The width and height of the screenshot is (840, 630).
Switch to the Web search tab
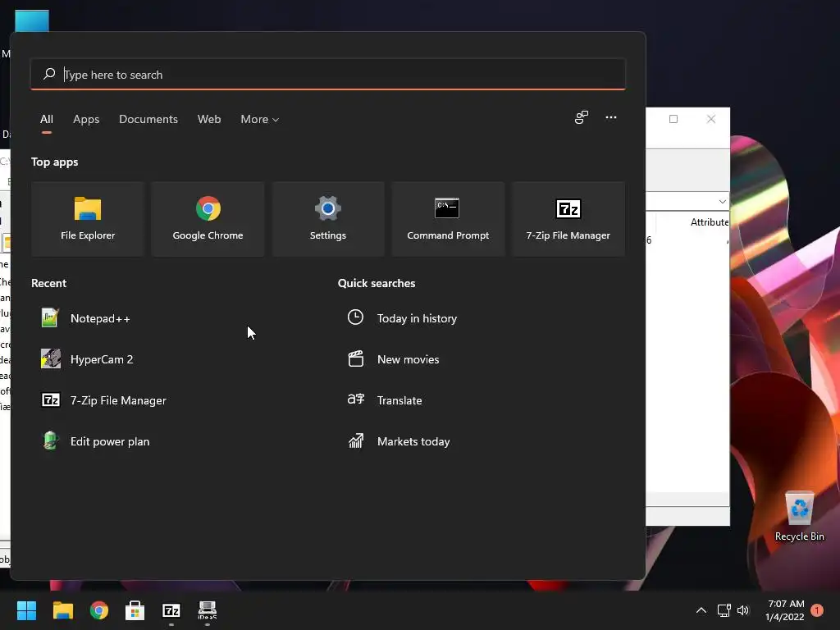tap(209, 119)
